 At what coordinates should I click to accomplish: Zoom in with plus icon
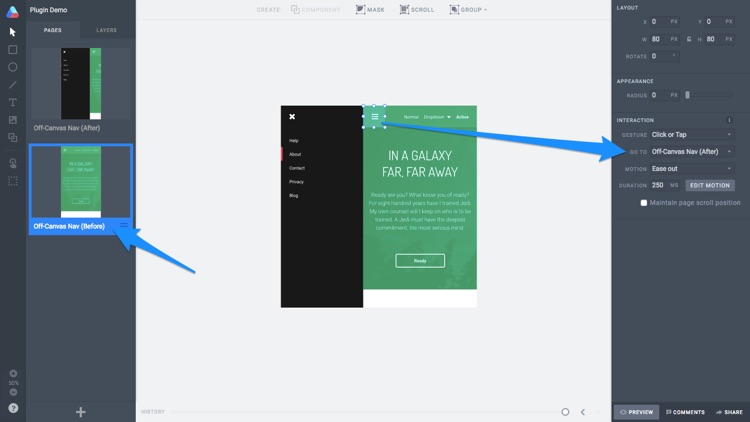pos(13,373)
